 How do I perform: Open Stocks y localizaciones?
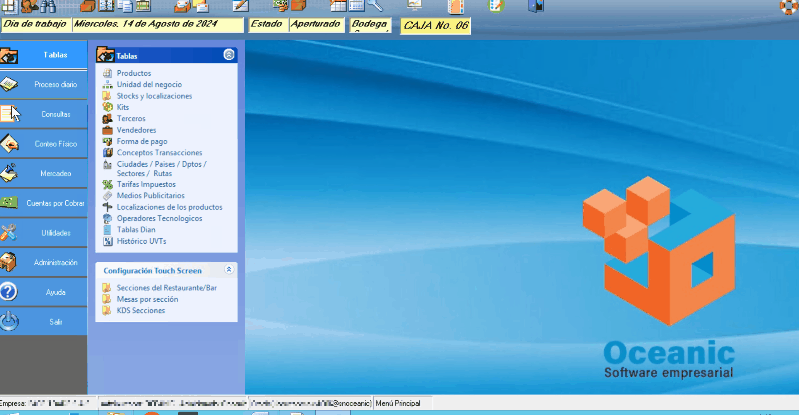click(x=154, y=96)
